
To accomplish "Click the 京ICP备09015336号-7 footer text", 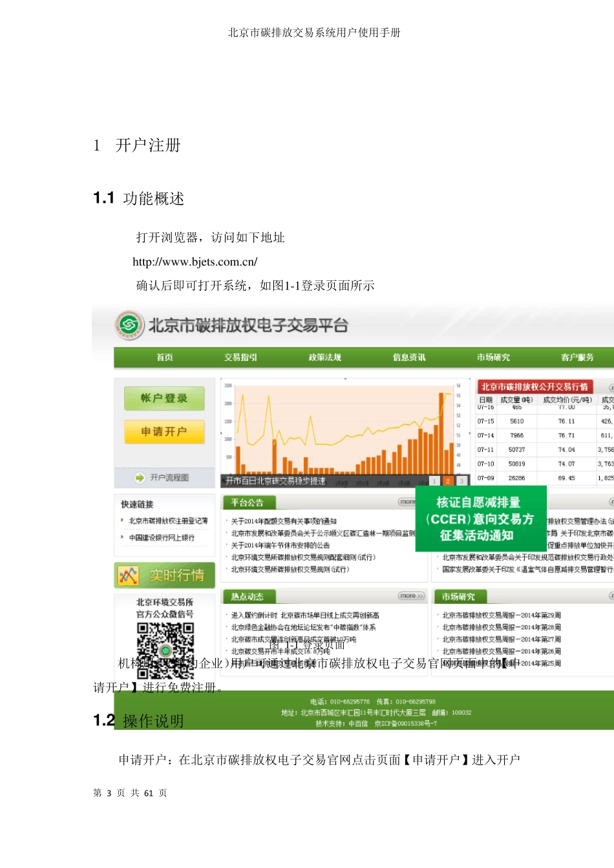I will point(405,723).
